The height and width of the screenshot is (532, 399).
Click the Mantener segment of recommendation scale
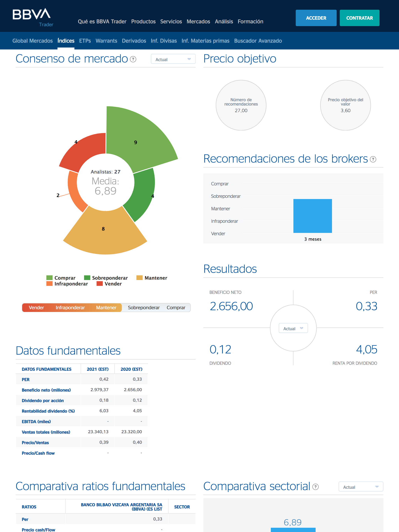106,308
